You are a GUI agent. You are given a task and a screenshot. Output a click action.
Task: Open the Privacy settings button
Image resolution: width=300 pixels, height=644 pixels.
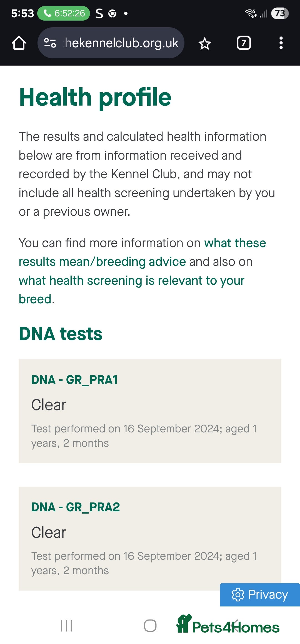[260, 595]
